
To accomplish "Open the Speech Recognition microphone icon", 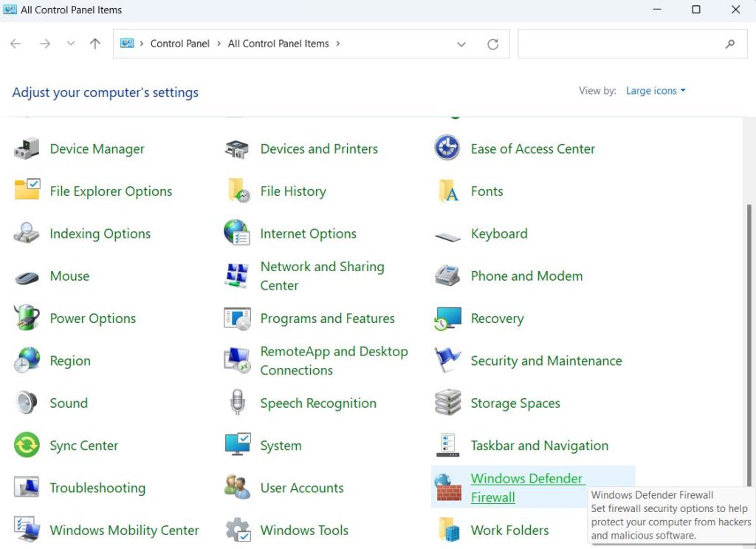I will click(x=237, y=403).
